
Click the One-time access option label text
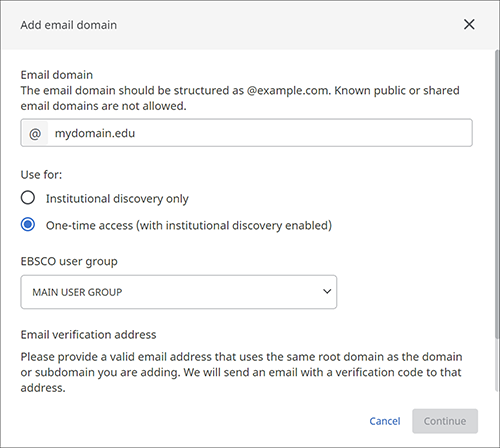(189, 226)
